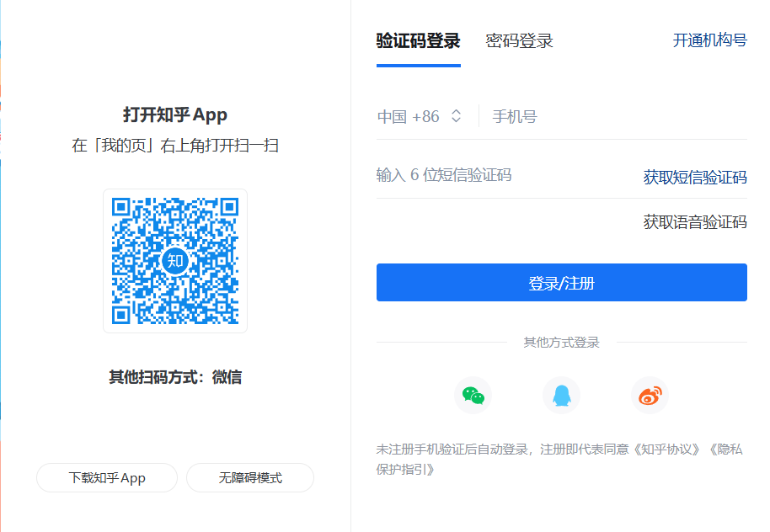Click the up-down chevron beside +86
The width and height of the screenshot is (770, 532).
pyautogui.click(x=456, y=116)
